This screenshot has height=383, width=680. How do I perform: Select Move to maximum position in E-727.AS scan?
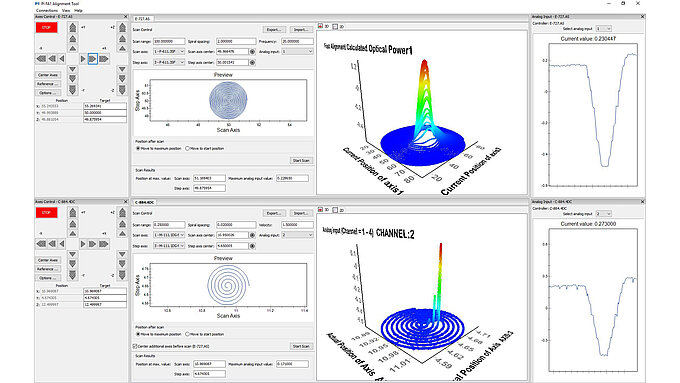(138, 148)
